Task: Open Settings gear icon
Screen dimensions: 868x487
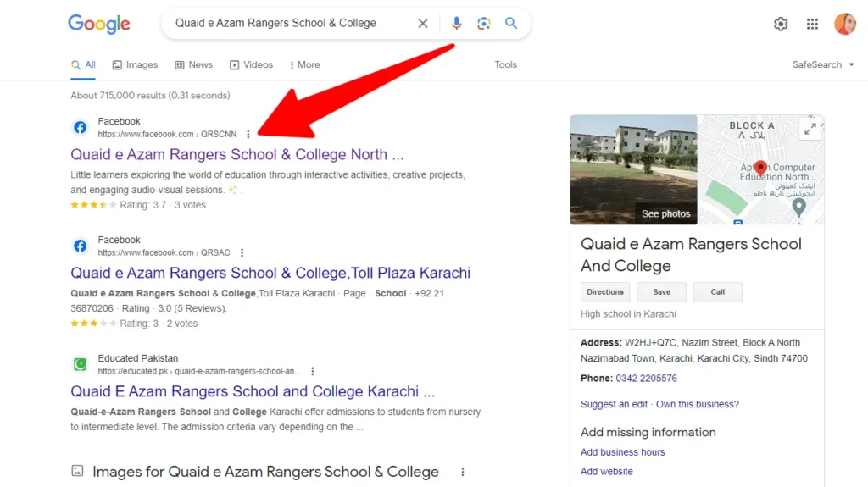Action: pyautogui.click(x=781, y=24)
